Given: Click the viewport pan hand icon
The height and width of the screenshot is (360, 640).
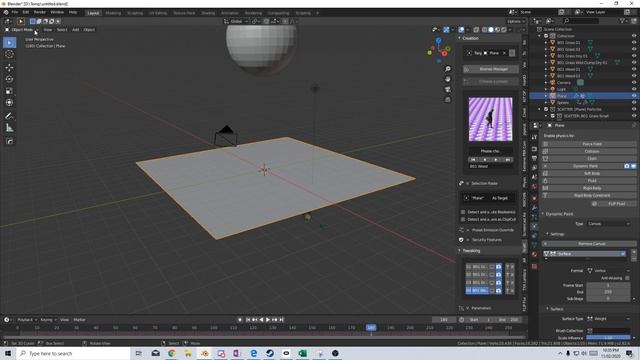Looking at the screenshot, I should coord(448,79).
